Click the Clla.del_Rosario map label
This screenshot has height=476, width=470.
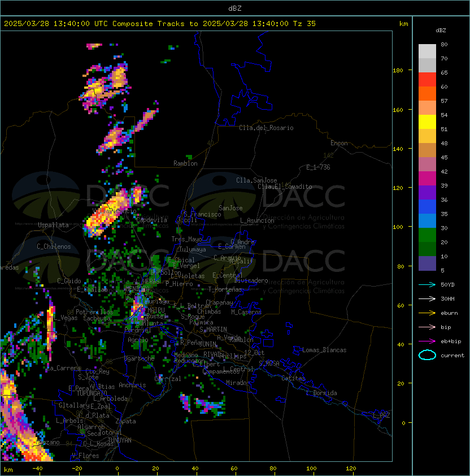pyautogui.click(x=266, y=128)
